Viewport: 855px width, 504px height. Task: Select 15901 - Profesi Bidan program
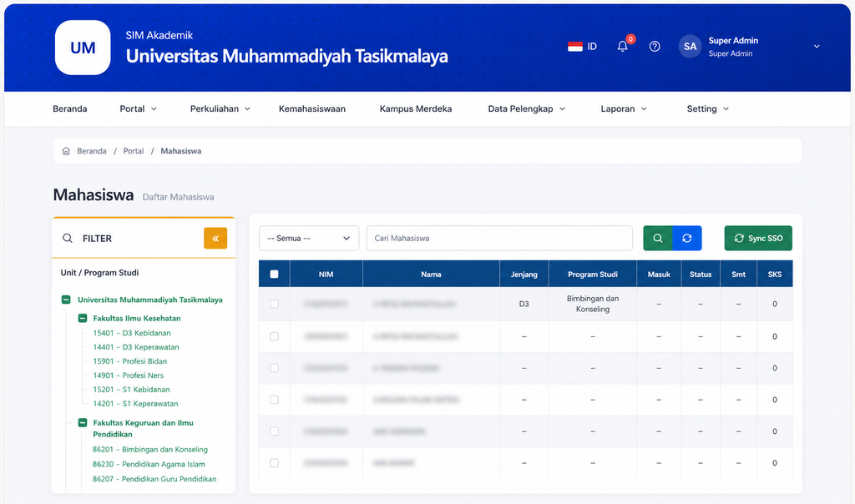pyautogui.click(x=129, y=361)
